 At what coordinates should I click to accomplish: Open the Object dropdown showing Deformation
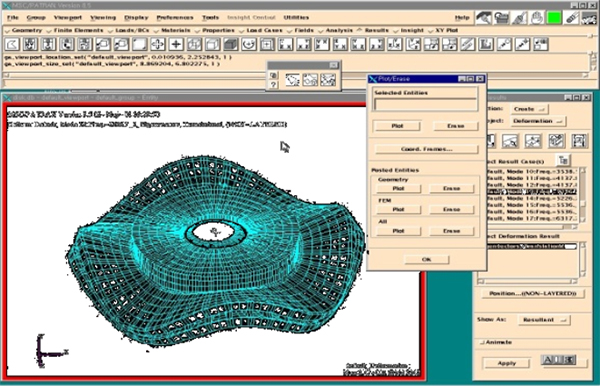[x=538, y=121]
